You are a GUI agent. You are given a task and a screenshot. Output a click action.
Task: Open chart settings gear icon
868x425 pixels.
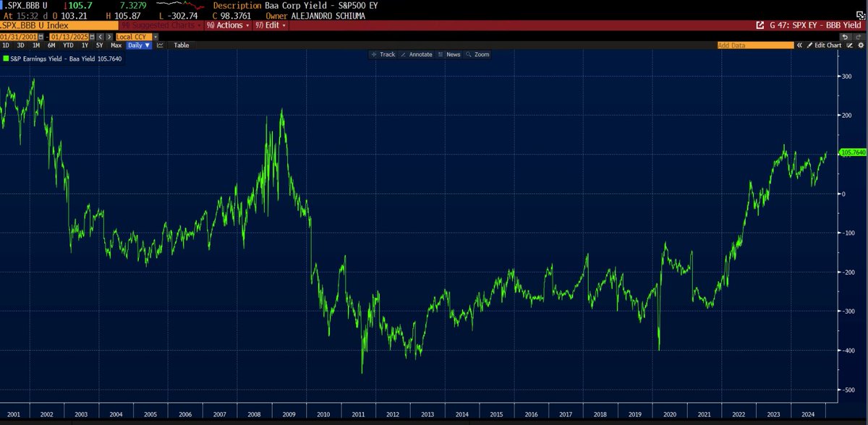pyautogui.click(x=861, y=45)
